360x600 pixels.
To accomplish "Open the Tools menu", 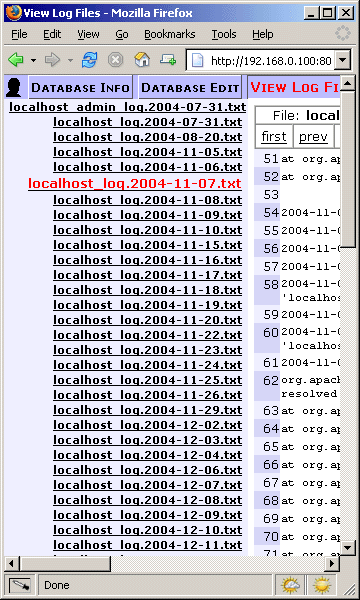I will 224,34.
